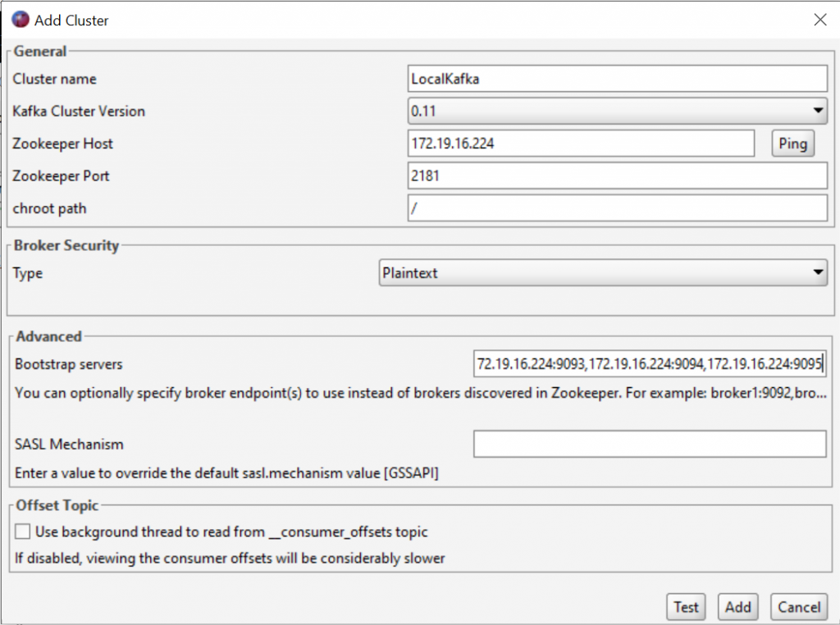Click the Cancel button
Viewport: 840px width, 625px height.
click(x=797, y=607)
